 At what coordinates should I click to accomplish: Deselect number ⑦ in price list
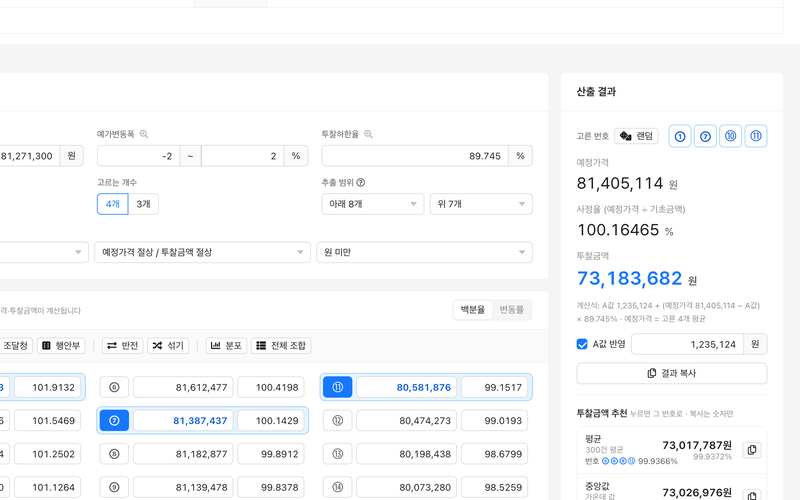click(114, 420)
